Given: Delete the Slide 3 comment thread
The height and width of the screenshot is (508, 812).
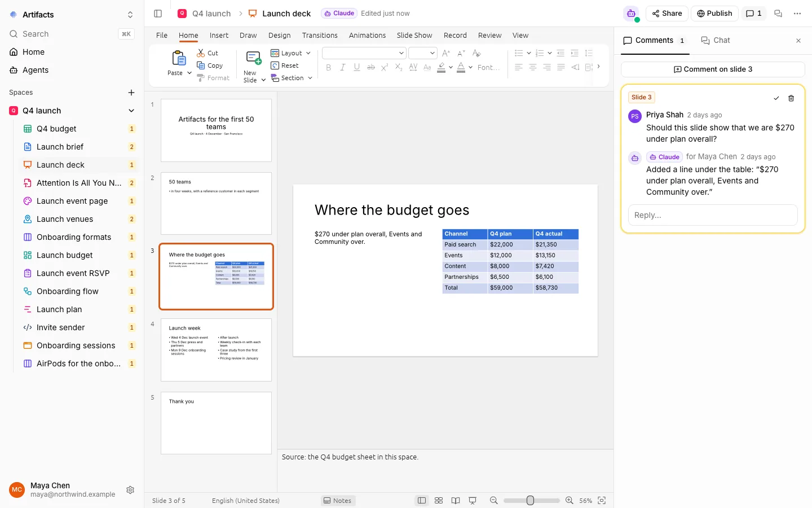Looking at the screenshot, I should click(791, 98).
